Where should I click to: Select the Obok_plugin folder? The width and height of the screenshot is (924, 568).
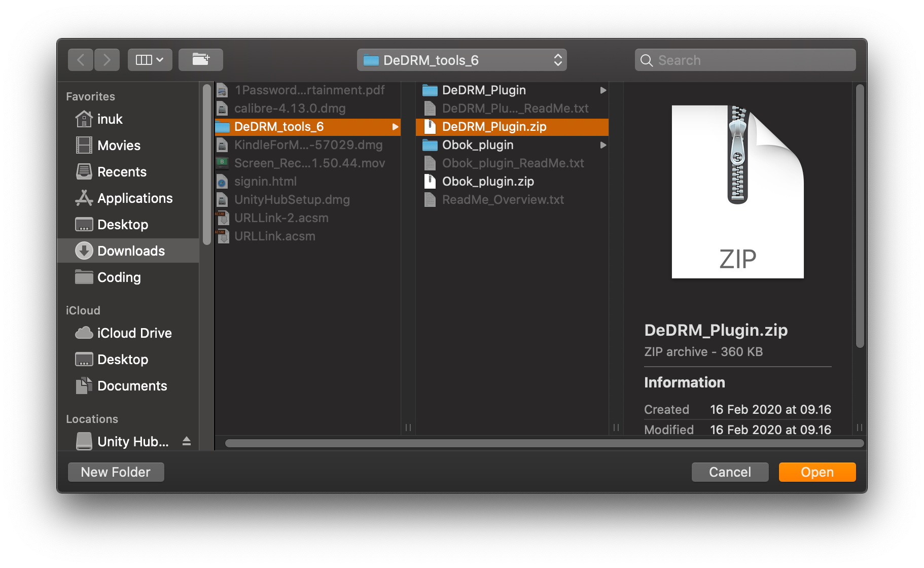[512, 145]
